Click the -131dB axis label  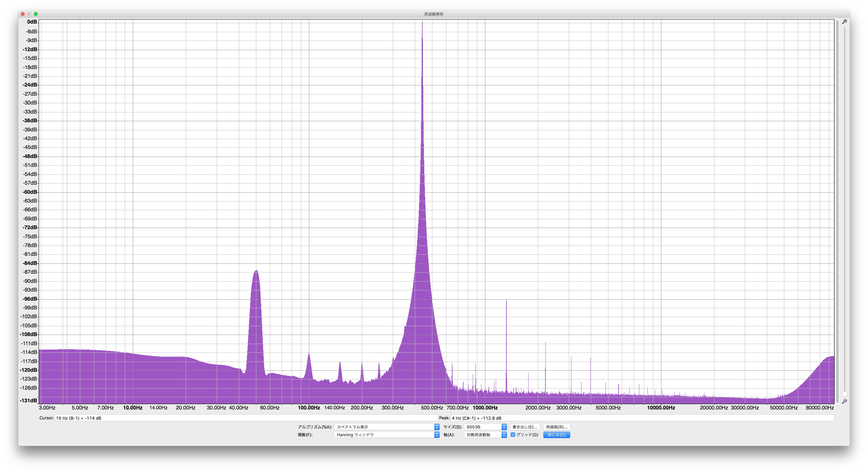29,400
